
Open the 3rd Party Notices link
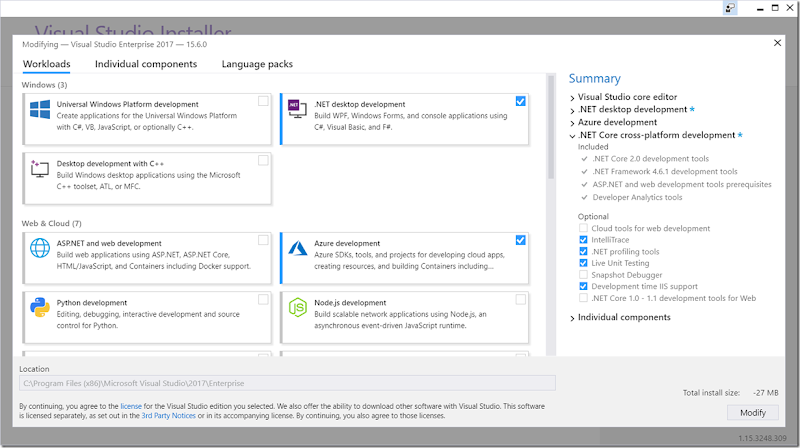tap(168, 416)
